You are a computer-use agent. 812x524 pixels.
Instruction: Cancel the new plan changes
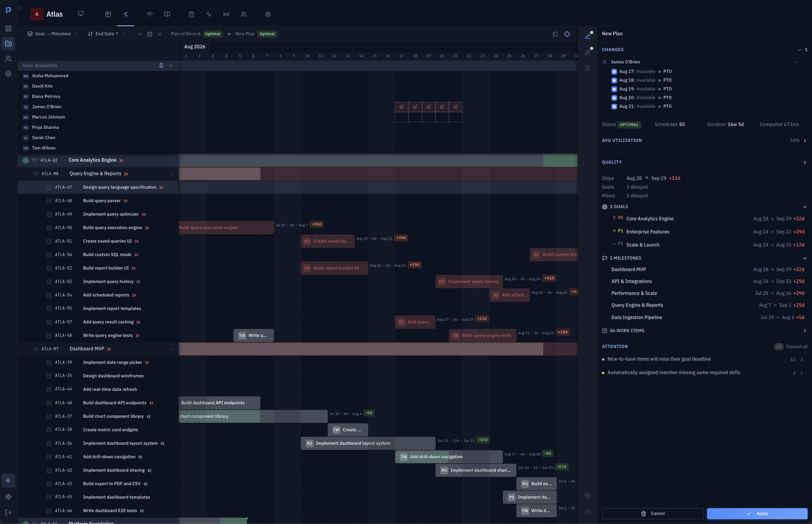tap(652, 514)
